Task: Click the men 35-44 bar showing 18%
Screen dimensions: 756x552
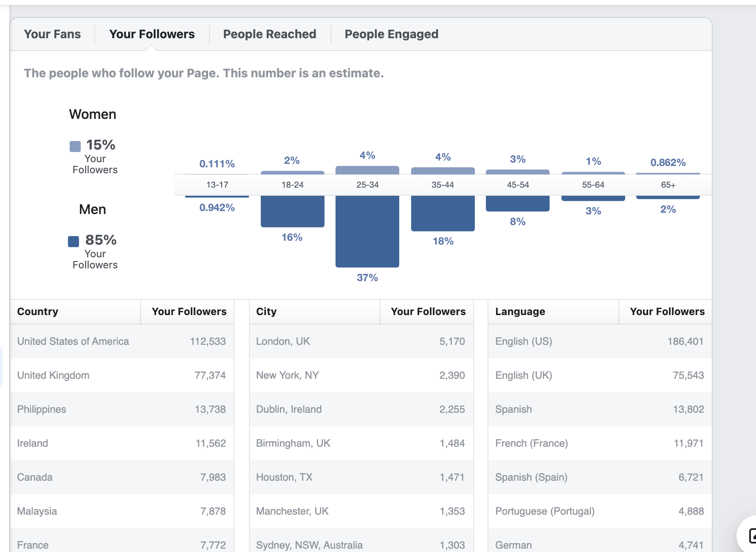Action: [443, 214]
